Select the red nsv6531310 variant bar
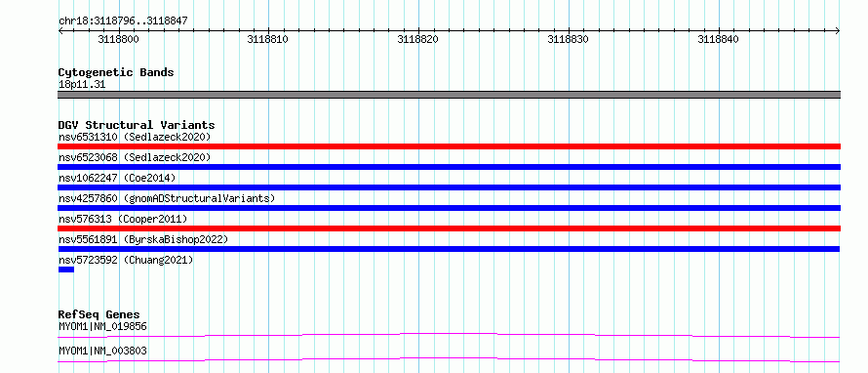868x373 pixels. pos(449,146)
